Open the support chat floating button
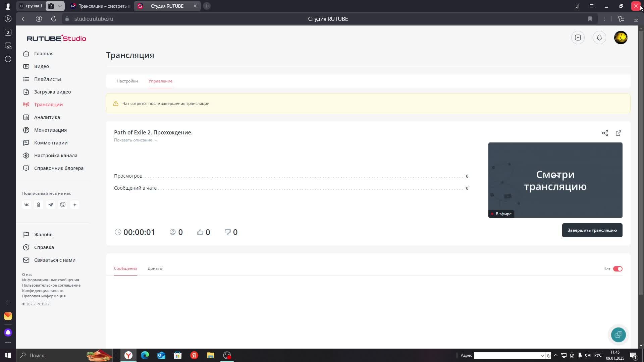 tap(618, 335)
